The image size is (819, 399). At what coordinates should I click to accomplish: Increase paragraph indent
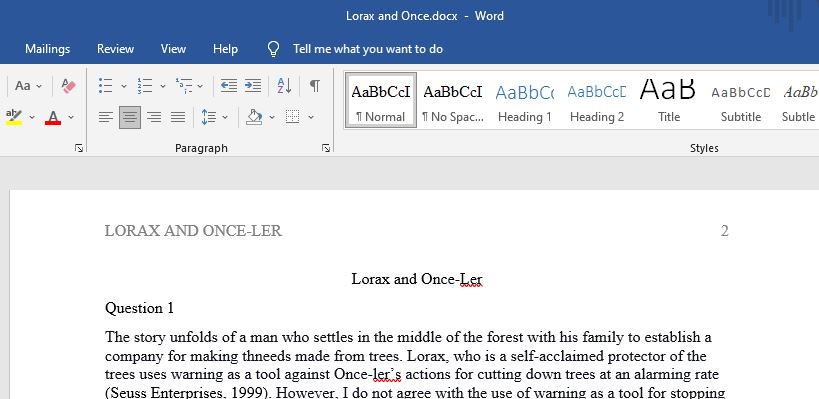(253, 86)
